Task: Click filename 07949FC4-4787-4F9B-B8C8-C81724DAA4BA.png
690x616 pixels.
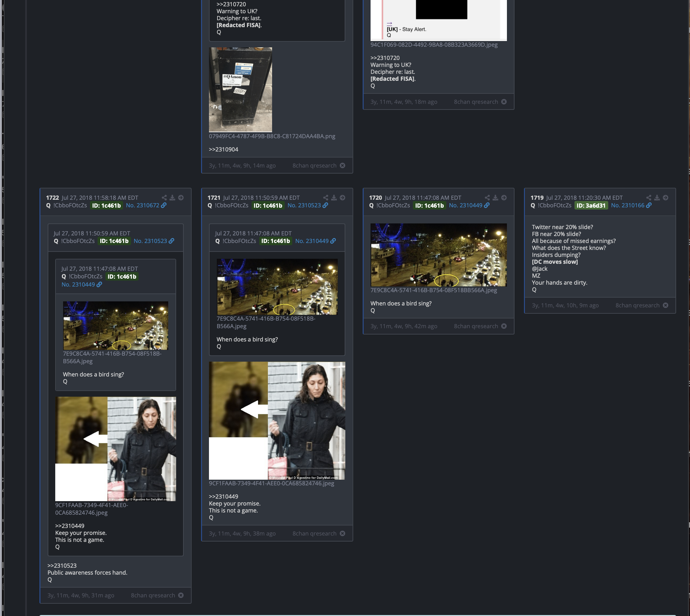Action: 272,136
